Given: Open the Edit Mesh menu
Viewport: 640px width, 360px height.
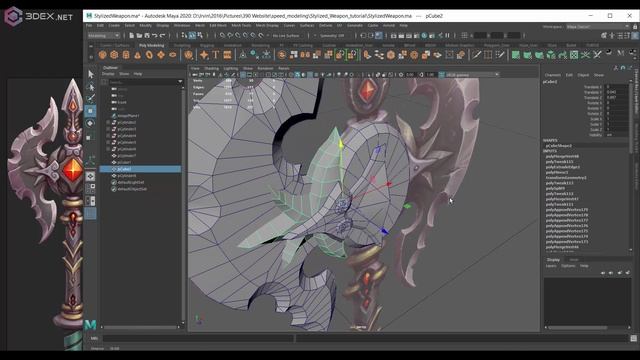Looking at the screenshot, I should 218,25.
